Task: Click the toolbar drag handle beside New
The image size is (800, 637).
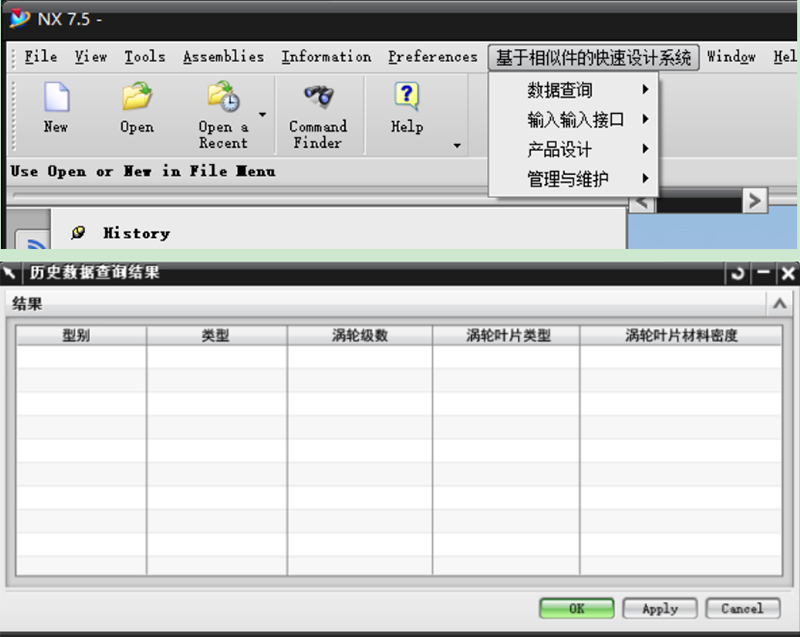Action: click(x=14, y=115)
